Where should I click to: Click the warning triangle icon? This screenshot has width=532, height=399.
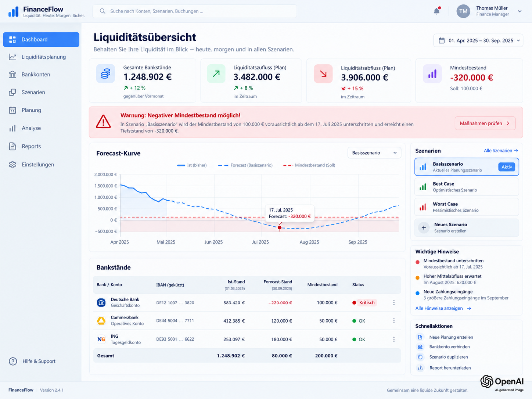point(103,122)
